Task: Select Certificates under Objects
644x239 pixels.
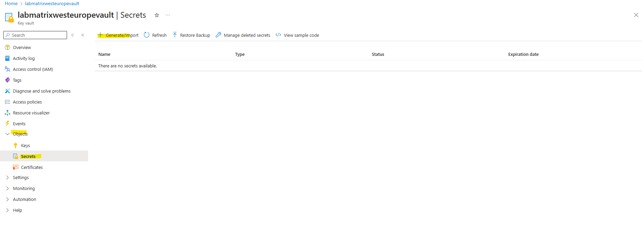Action: click(32, 167)
